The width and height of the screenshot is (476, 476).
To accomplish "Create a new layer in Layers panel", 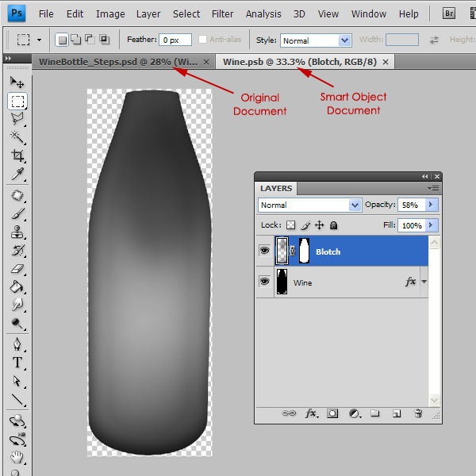I will 397,413.
